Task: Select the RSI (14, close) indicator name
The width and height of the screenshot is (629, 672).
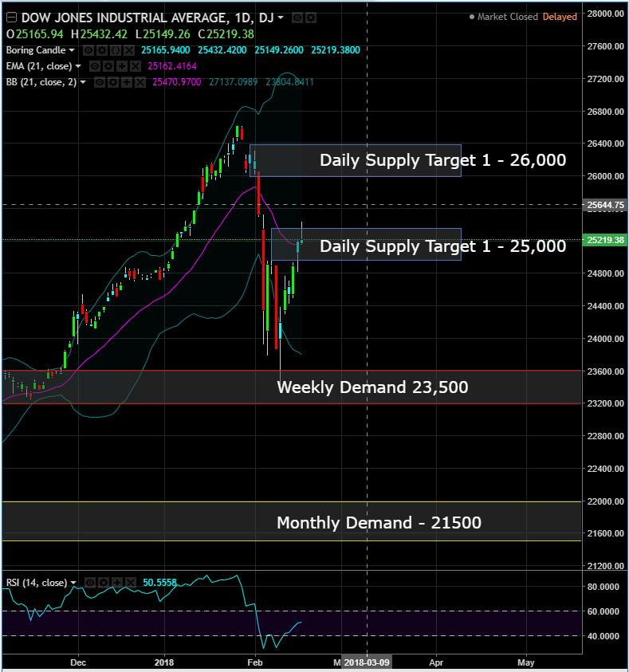Action: tap(37, 583)
